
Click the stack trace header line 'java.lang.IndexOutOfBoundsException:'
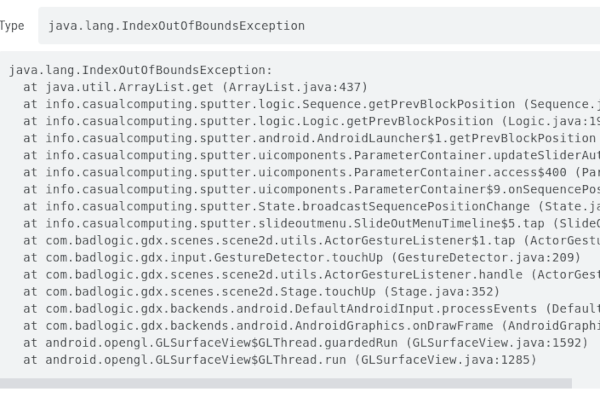click(x=140, y=70)
